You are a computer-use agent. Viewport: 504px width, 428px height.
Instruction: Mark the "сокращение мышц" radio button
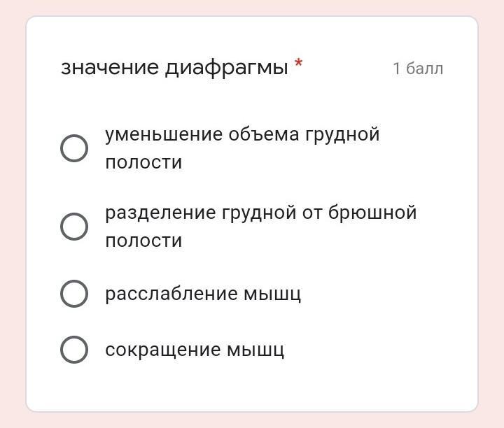click(x=74, y=350)
